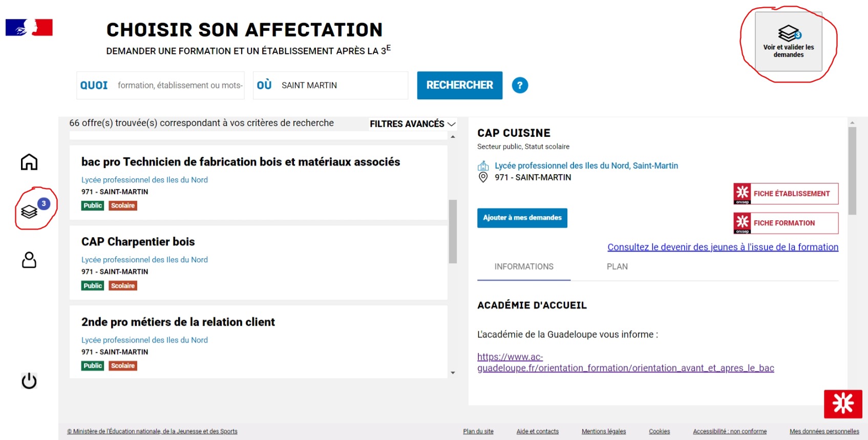
Task: Open the user profile sidebar icon
Action: (x=29, y=260)
